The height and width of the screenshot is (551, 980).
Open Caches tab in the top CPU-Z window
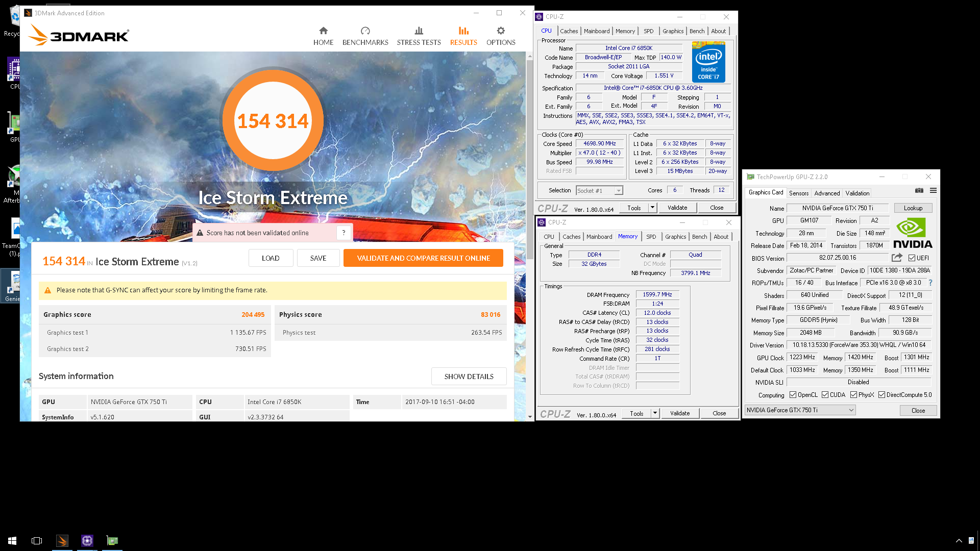point(569,31)
